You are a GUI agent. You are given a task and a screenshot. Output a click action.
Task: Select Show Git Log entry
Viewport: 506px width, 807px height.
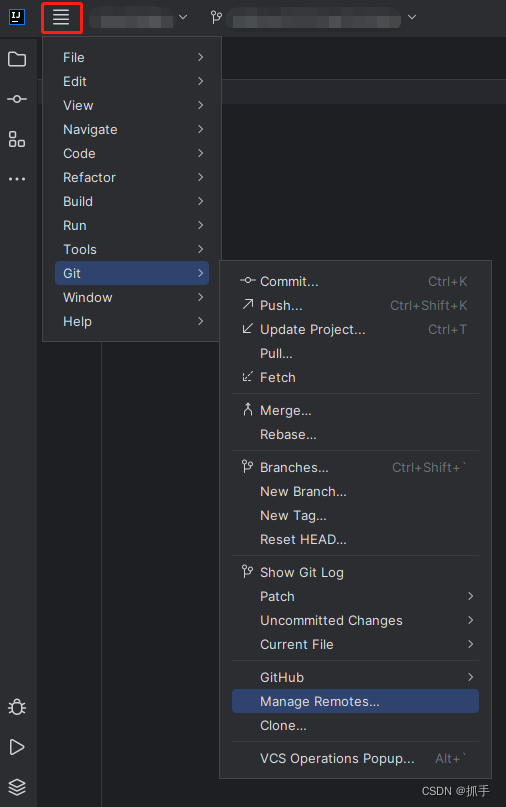355,572
